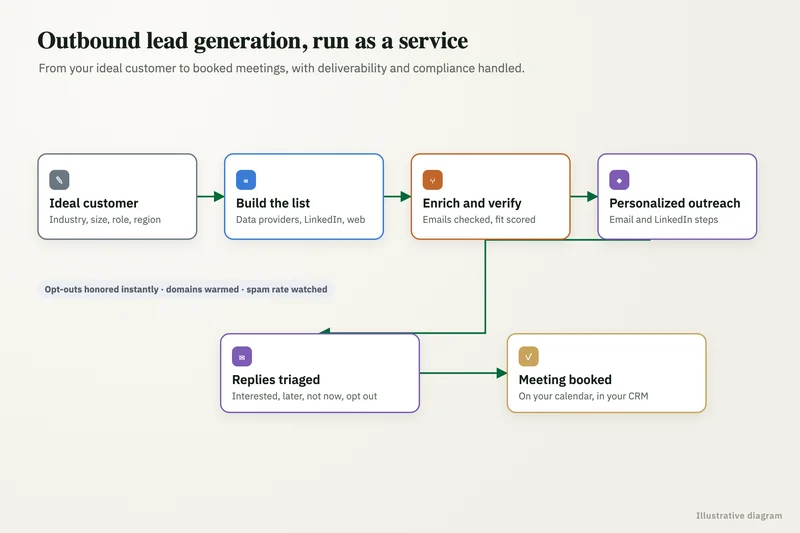Select the 'Ideal customer' card title
The image size is (800, 533).
pyautogui.click(x=94, y=204)
